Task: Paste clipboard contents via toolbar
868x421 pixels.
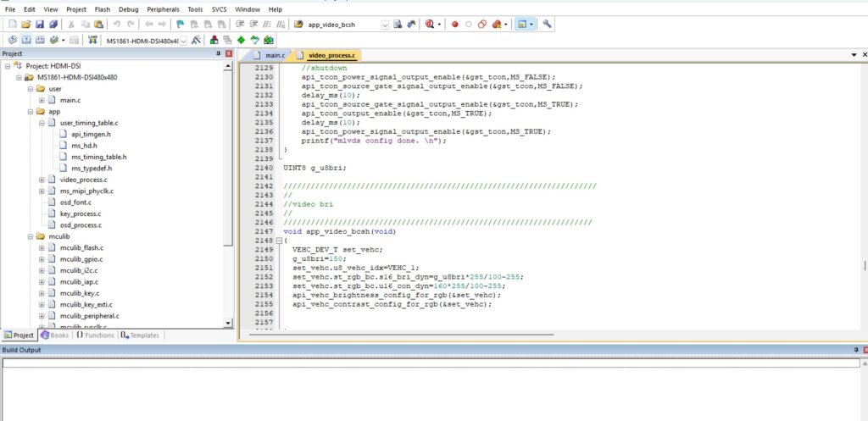Action: click(x=98, y=25)
